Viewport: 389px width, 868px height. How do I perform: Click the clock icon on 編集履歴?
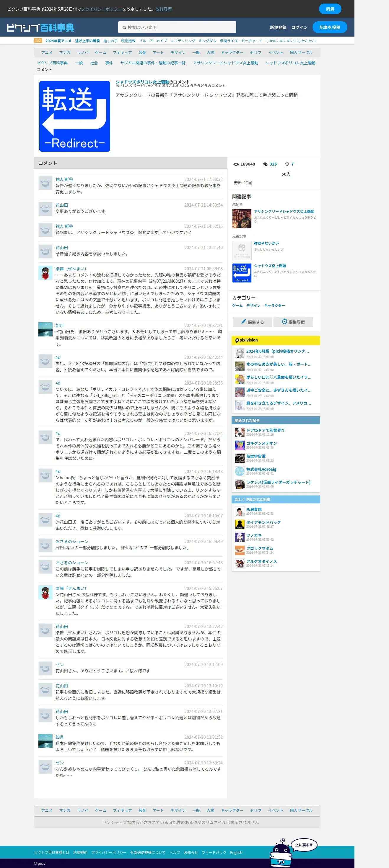pos(284,321)
